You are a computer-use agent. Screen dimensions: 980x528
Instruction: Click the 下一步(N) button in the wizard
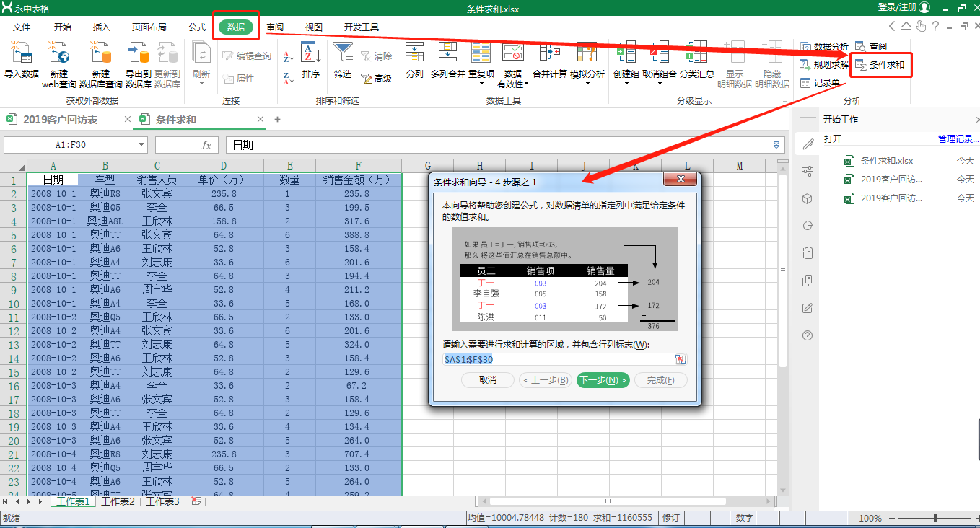pyautogui.click(x=603, y=380)
